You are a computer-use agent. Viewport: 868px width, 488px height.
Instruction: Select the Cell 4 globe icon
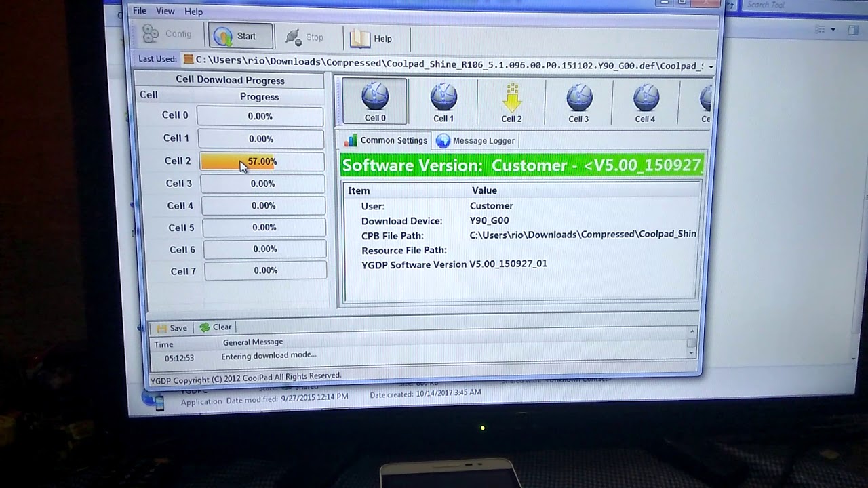pos(645,103)
